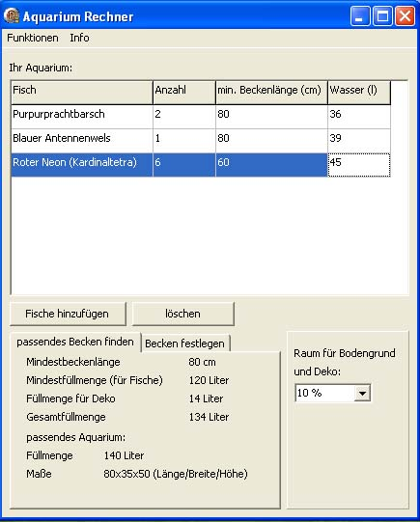Open the Funktionen menu
Viewport: 420px width, 522px height.
click(33, 38)
